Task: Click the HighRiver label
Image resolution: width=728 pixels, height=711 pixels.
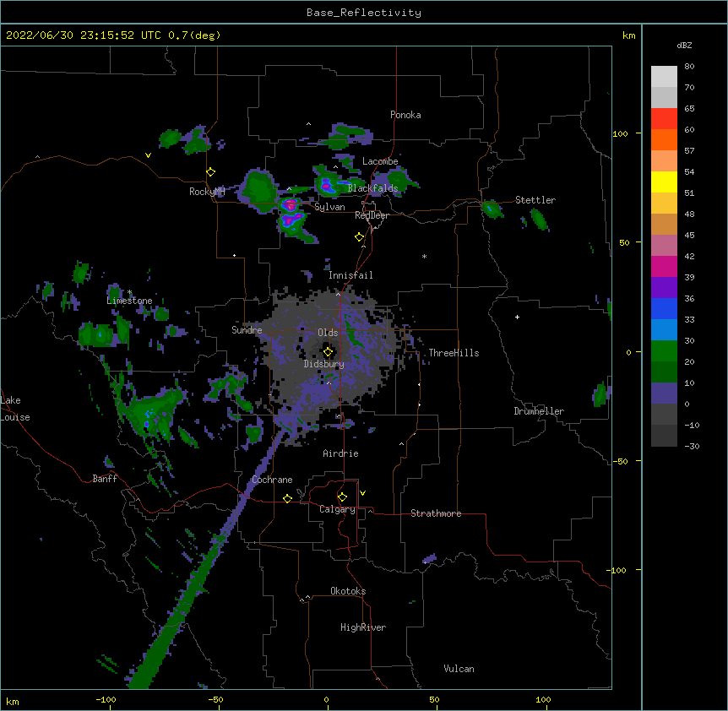Action: (x=363, y=627)
